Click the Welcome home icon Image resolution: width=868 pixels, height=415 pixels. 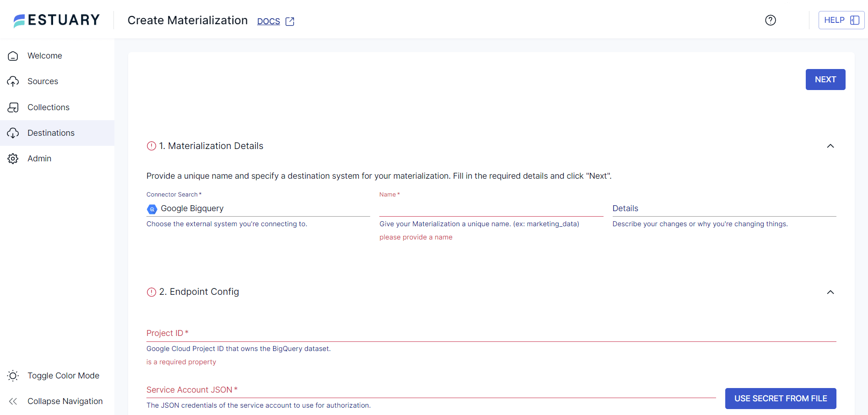pyautogui.click(x=13, y=56)
